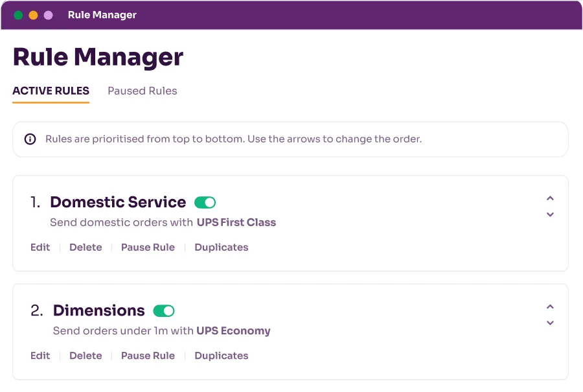The image size is (583, 392).
Task: Click the UPS First Class carrier text
Action: [x=236, y=222]
